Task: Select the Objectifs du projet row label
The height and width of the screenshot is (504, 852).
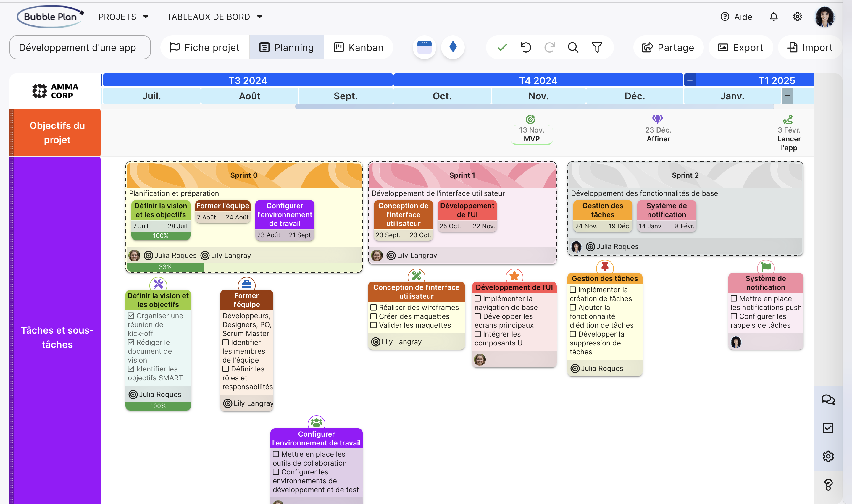Action: pos(57,133)
